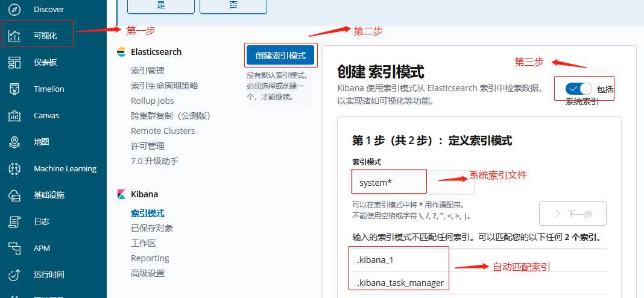The width and height of the screenshot is (644, 298).
Task: Open Canvas menu label
Action: [46, 115]
